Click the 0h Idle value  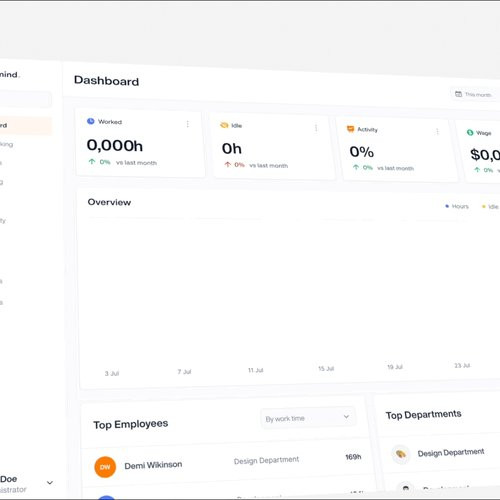click(x=232, y=149)
